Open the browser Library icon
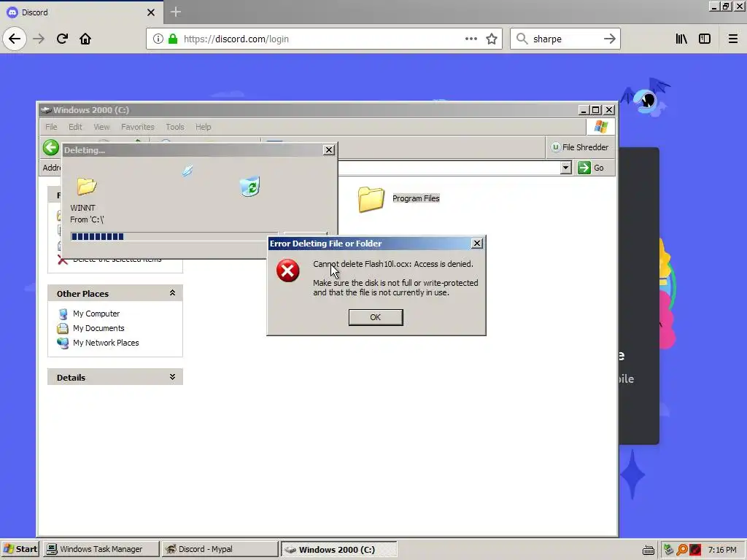 tap(681, 39)
